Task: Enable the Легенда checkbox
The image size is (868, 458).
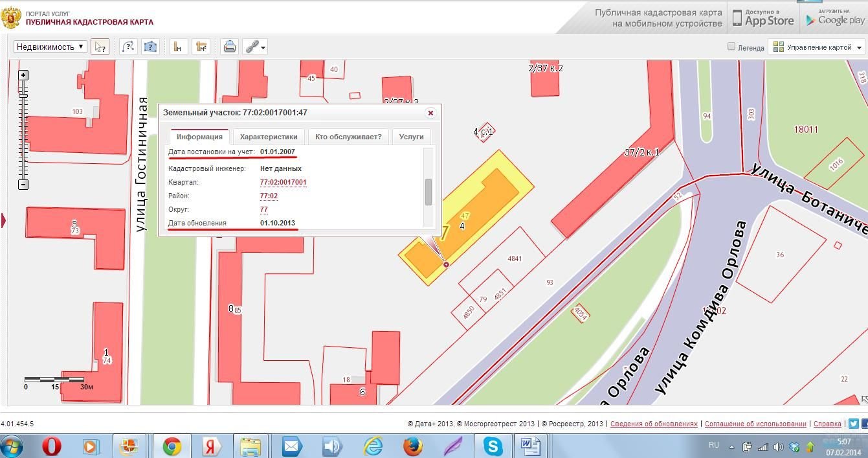Action: (x=731, y=47)
